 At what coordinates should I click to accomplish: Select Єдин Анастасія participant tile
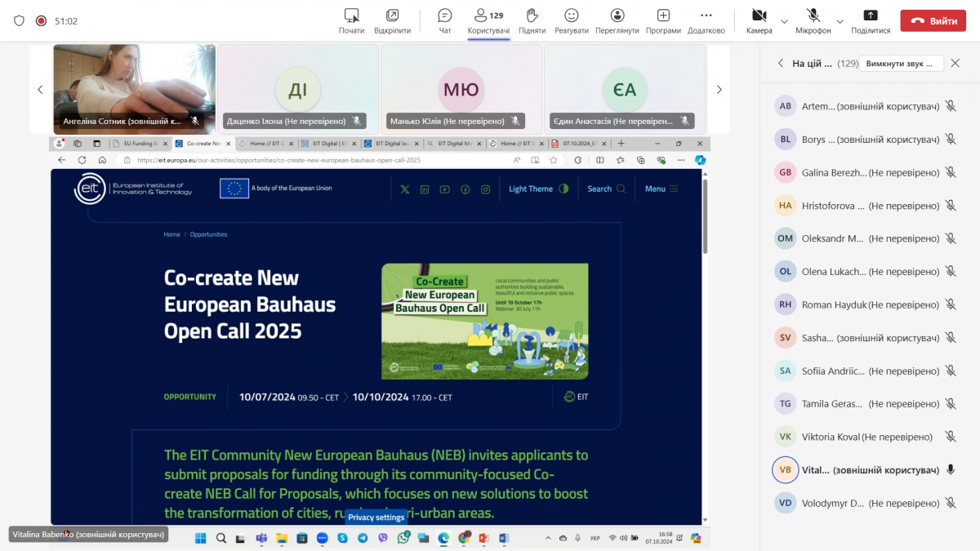pyautogui.click(x=625, y=89)
